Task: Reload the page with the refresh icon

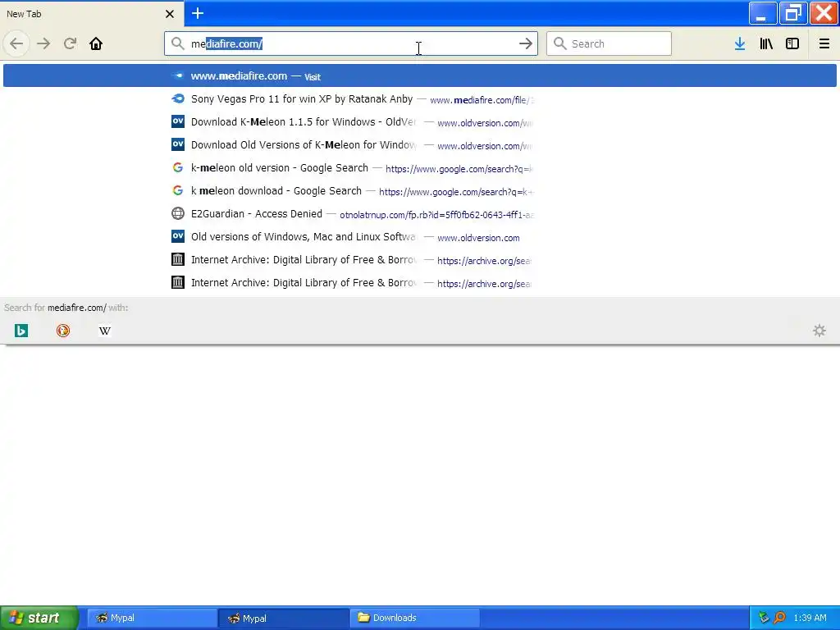Action: [x=70, y=43]
